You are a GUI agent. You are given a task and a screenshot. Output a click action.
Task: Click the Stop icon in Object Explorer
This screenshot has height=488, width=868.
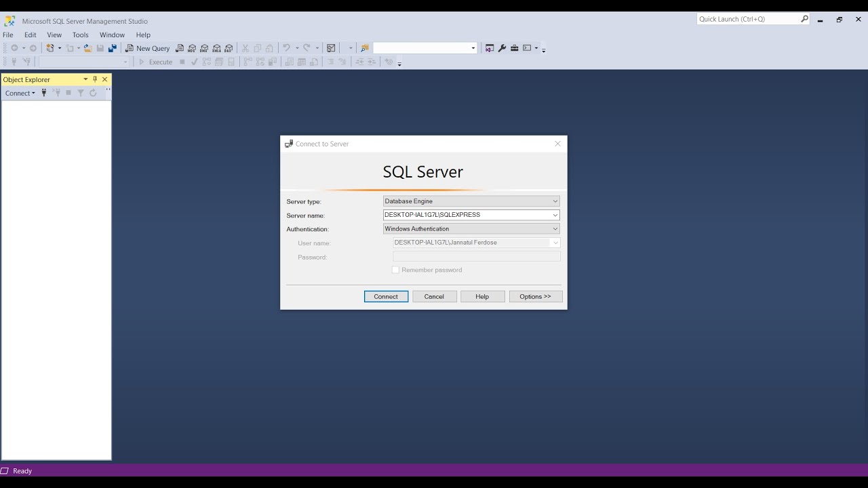point(68,93)
